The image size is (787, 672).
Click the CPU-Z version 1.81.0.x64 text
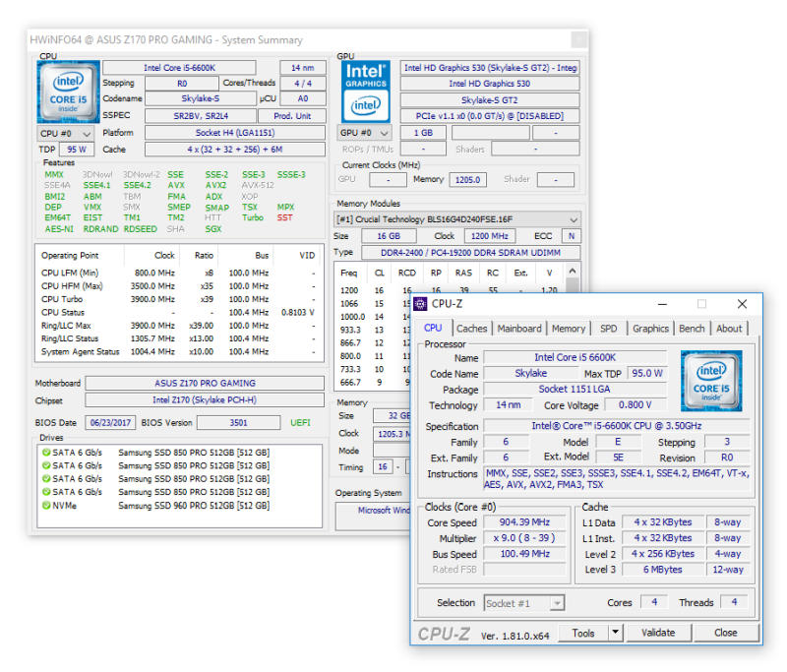[515, 636]
